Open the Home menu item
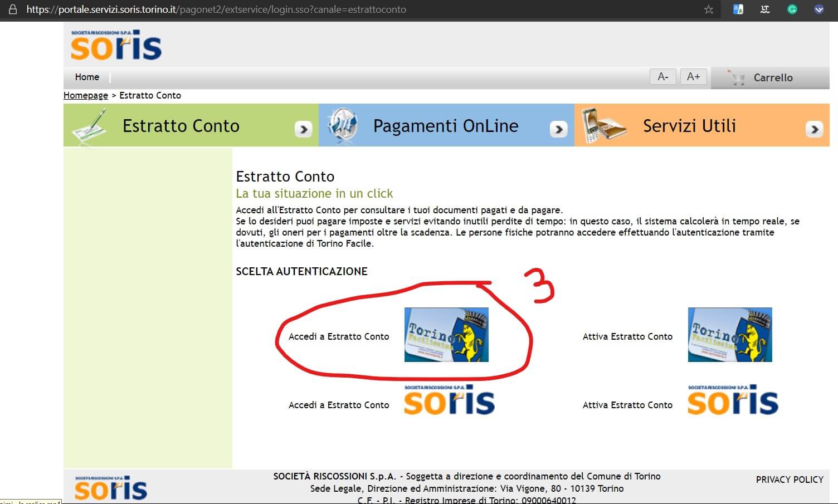The width and height of the screenshot is (838, 504). coord(87,77)
